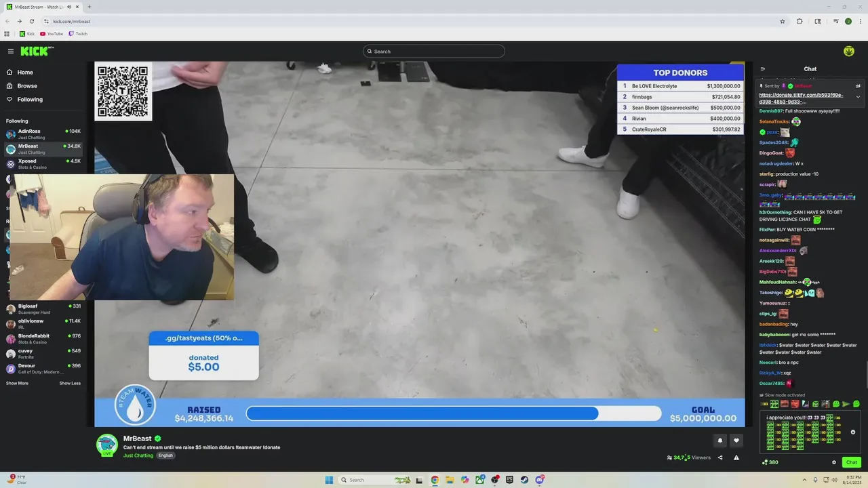Open BlondeRabbit channel in sidebar
868x488 pixels.
click(x=43, y=339)
